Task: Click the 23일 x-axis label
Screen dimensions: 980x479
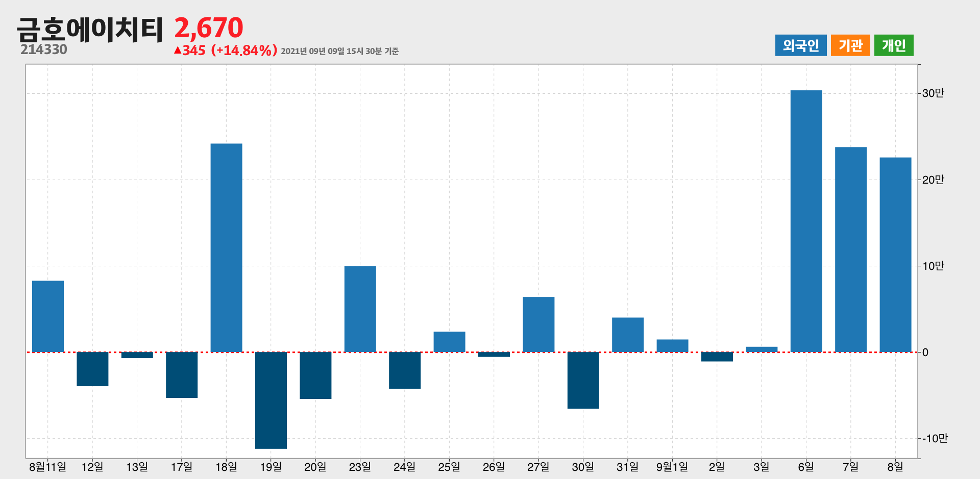Action: [360, 467]
